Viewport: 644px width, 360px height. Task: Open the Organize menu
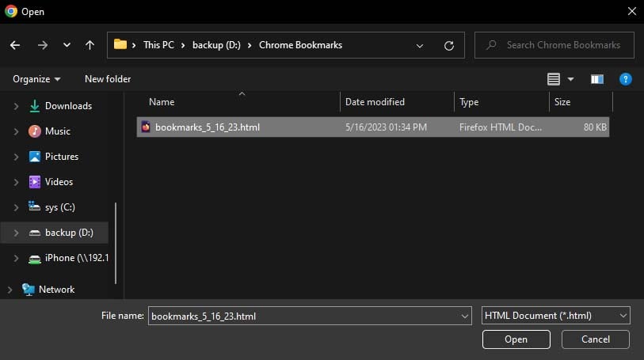36,78
